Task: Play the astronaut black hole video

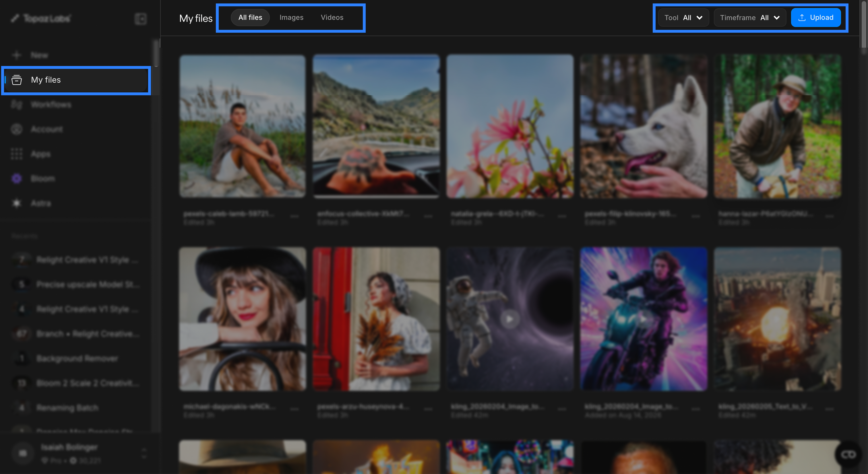Action: 509,319
